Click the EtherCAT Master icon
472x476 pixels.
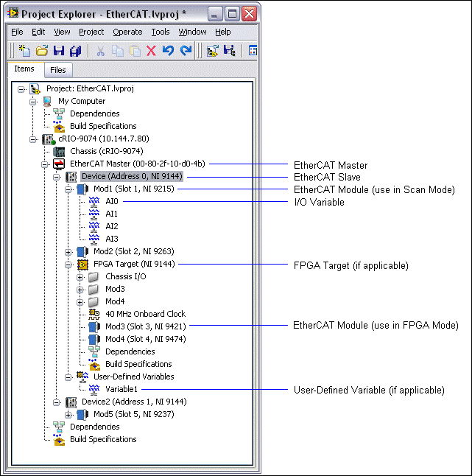59,164
